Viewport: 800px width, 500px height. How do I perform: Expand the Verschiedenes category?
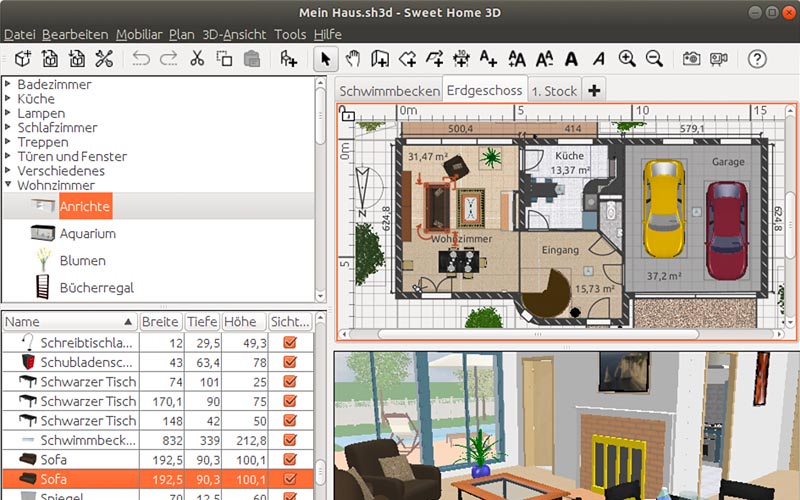click(8, 169)
